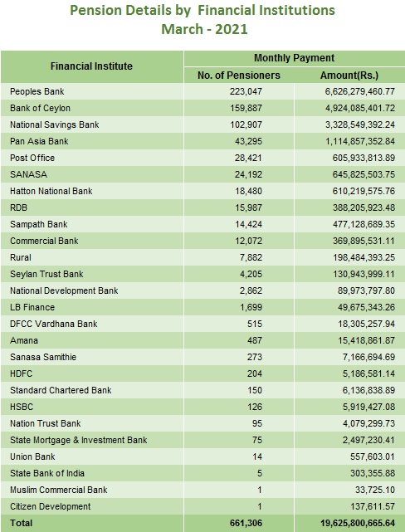Click the Seylan Trust Bank row name
This screenshot has width=405, height=532.
(x=46, y=274)
